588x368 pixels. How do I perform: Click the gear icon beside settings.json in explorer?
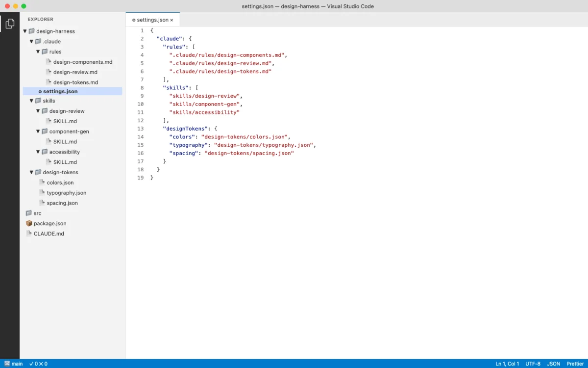tap(40, 92)
